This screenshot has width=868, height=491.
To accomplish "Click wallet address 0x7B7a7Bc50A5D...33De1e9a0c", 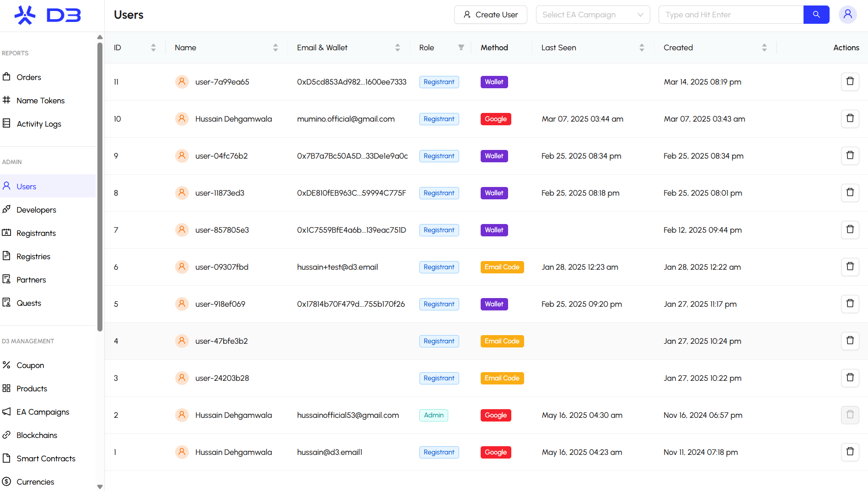I will pyautogui.click(x=353, y=156).
